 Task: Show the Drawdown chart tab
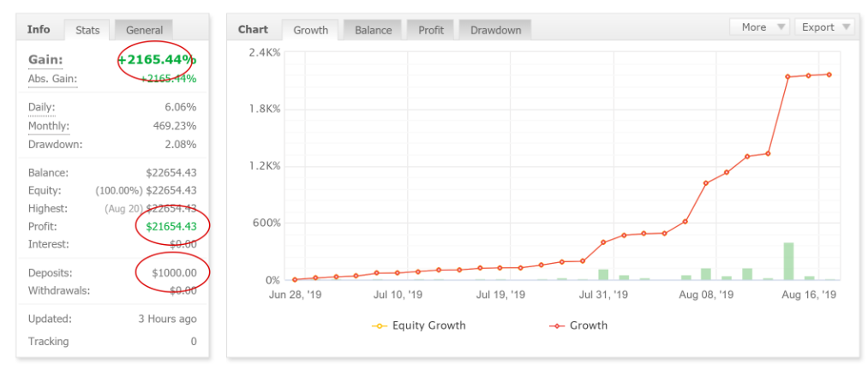(x=495, y=30)
